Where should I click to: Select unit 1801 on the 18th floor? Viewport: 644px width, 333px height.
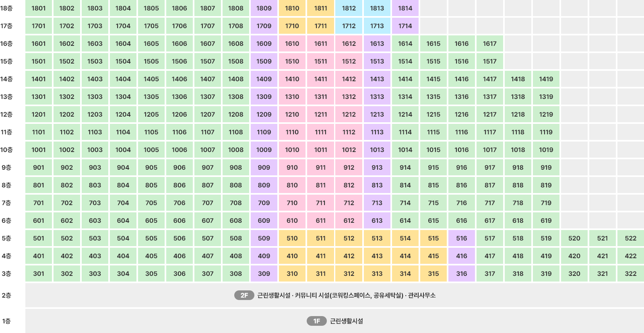[39, 8]
